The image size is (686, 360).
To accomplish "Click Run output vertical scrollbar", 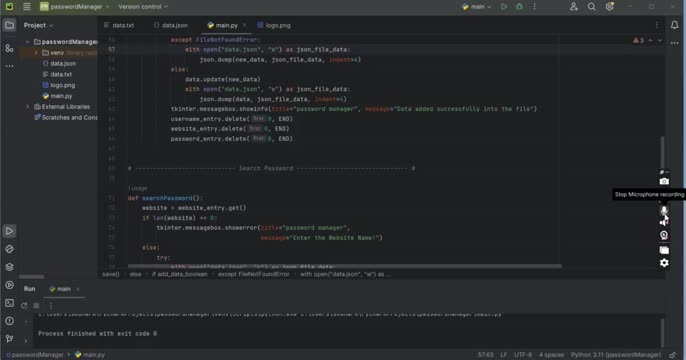I will [x=662, y=332].
